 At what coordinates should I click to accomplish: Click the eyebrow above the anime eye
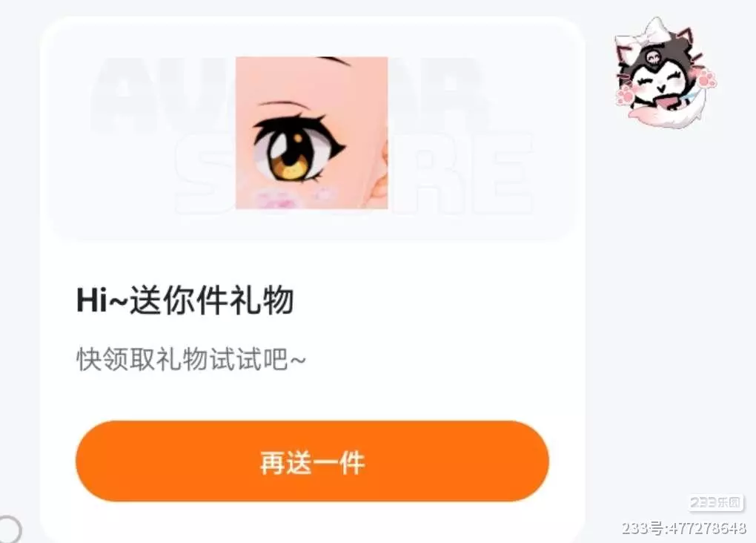[x=282, y=105]
